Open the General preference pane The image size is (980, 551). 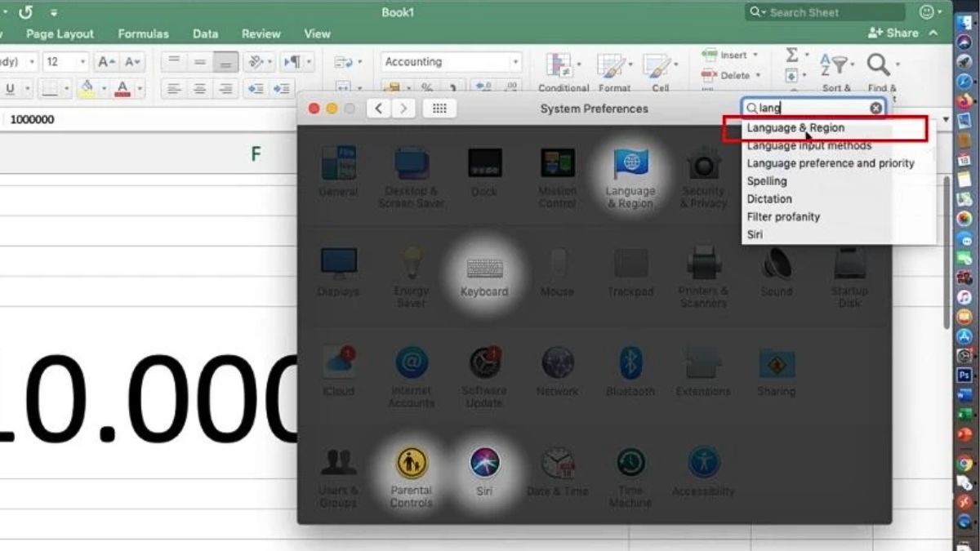point(338,172)
